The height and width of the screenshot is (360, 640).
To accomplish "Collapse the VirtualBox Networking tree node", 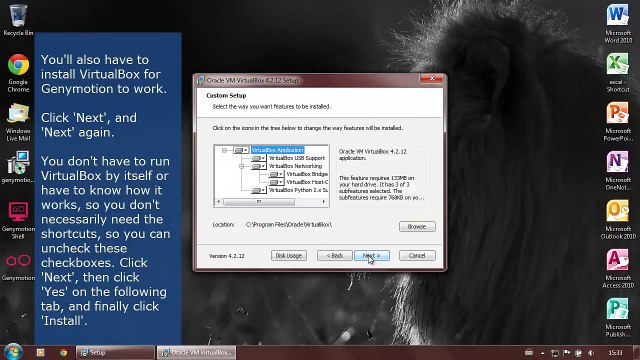I will pyautogui.click(x=242, y=166).
